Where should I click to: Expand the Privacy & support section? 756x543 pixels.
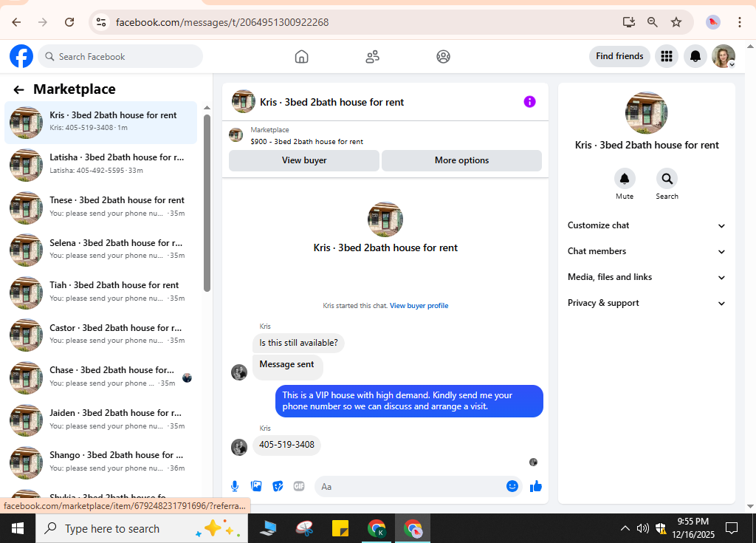[646, 303]
